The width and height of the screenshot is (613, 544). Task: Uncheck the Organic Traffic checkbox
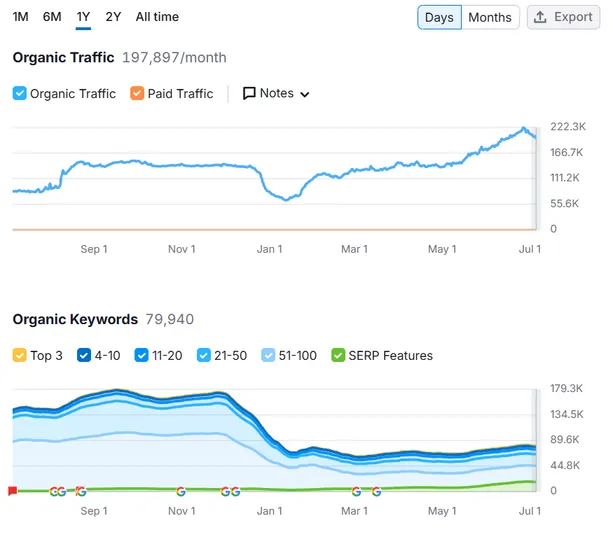pos(20,93)
